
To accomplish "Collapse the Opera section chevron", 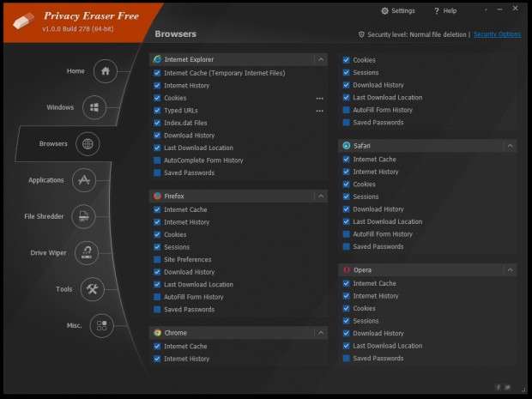I will pos(510,270).
